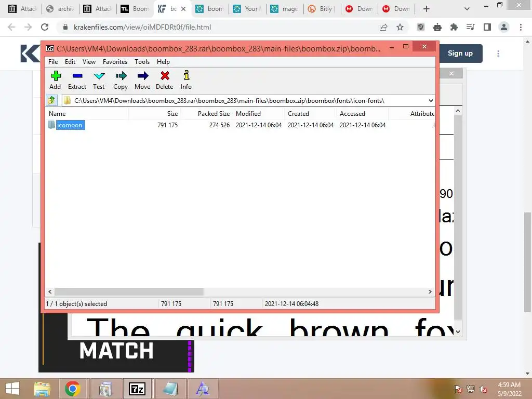Click the horizontal scrollbar right arrow

click(x=430, y=292)
